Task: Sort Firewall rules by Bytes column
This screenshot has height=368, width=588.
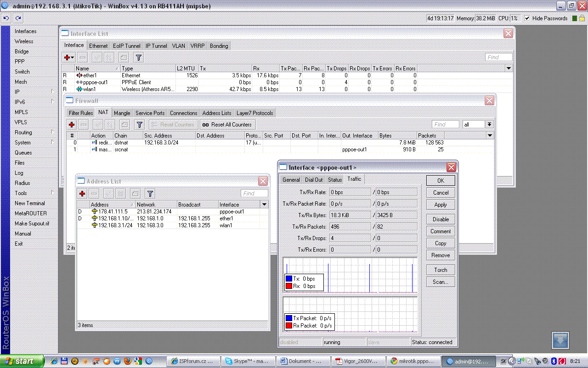Action: click(397, 136)
